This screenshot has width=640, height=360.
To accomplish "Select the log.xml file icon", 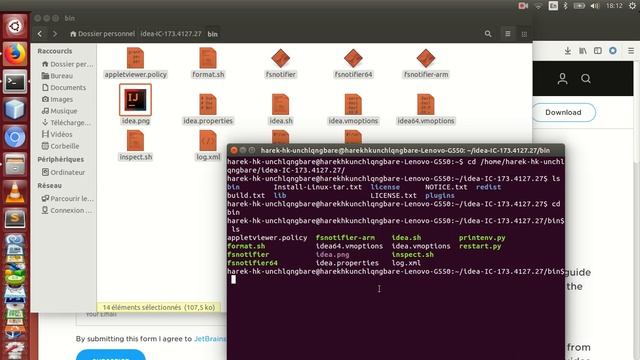I will pos(208,140).
